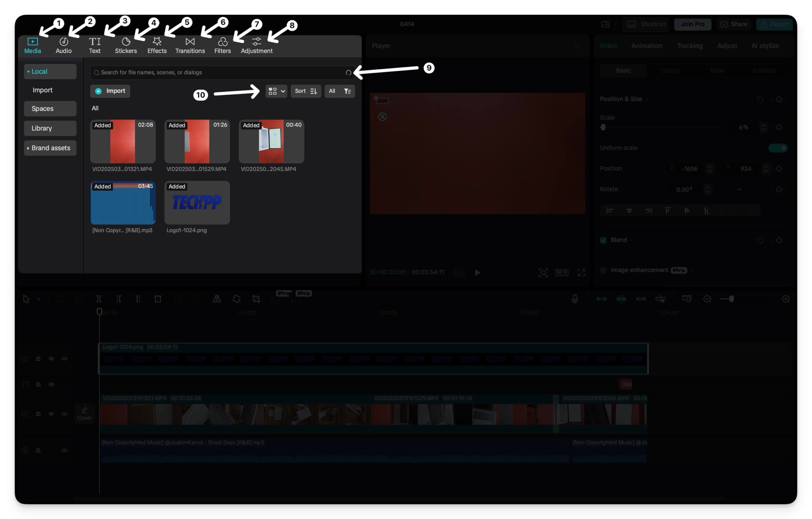Click the Import button with plus icon

110,91
